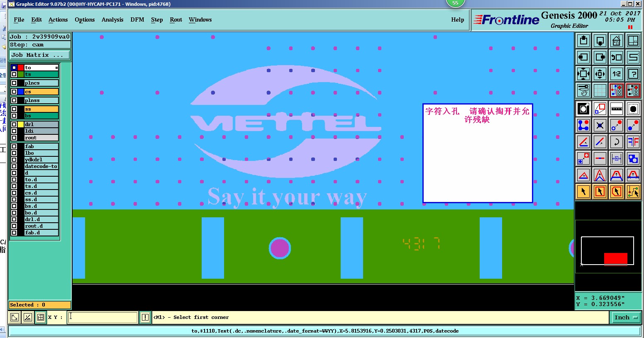This screenshot has height=338, width=644.
Task: Open the DFM menu
Action: tap(137, 19)
